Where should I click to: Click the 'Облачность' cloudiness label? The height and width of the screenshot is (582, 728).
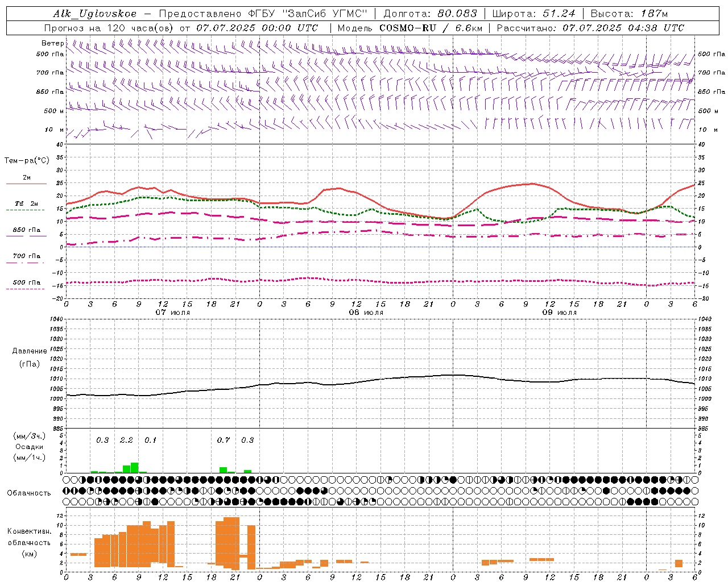[x=28, y=493]
